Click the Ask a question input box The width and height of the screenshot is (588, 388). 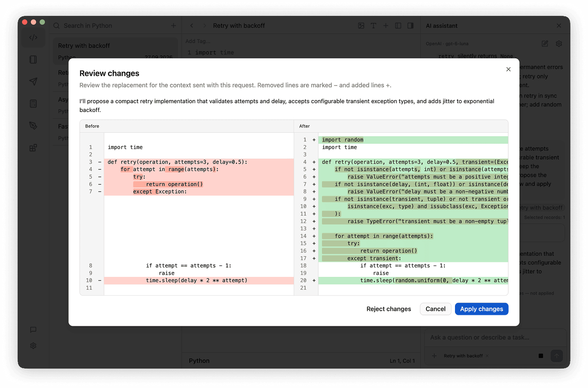[495, 337]
